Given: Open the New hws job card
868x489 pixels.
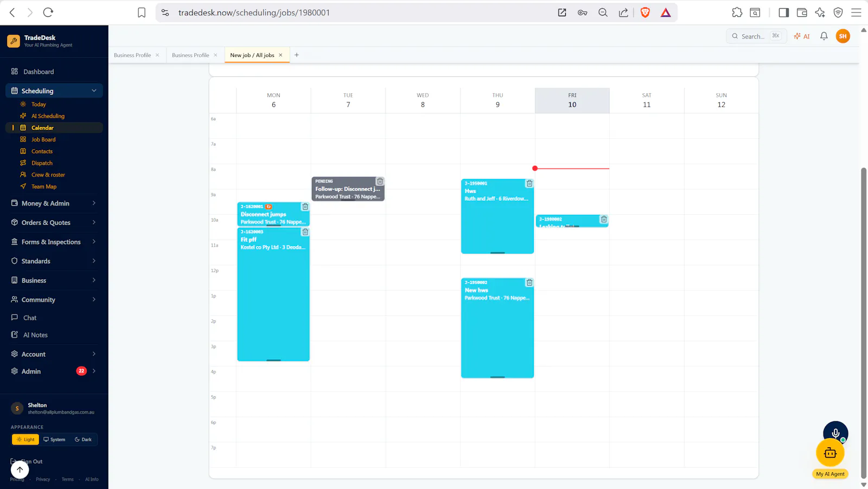Looking at the screenshot, I should tap(497, 328).
